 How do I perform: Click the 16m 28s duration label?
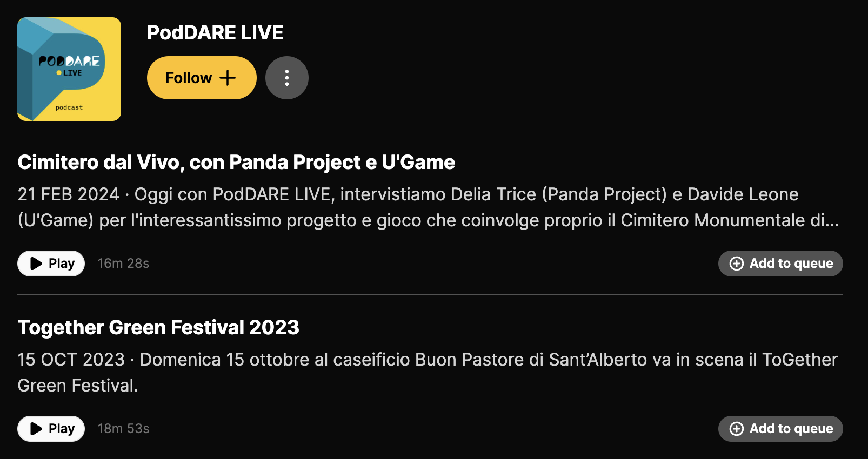tap(123, 264)
